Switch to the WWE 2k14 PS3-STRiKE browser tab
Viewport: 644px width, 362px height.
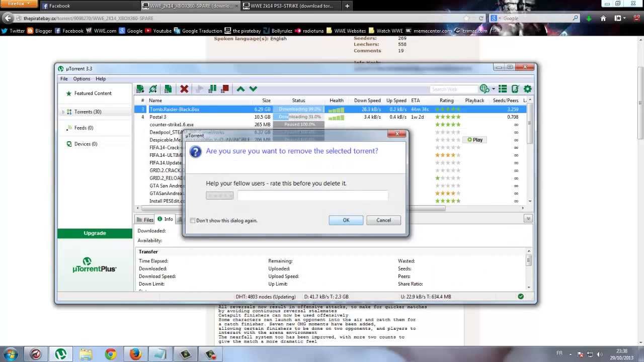(291, 6)
